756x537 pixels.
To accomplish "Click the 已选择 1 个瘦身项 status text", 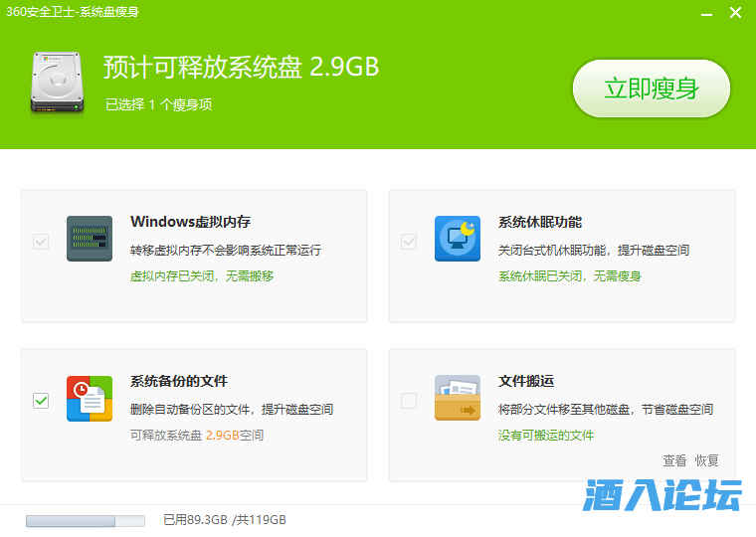I will point(158,104).
